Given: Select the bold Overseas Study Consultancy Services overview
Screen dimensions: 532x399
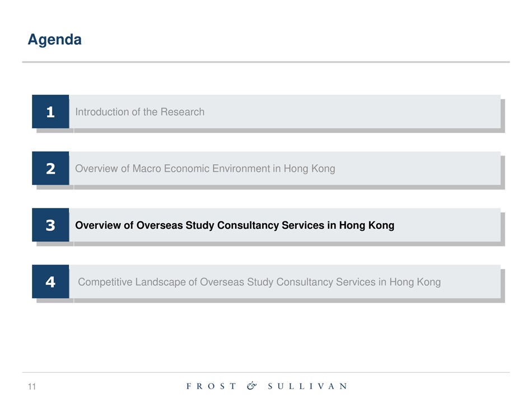Looking at the screenshot, I should [x=235, y=225].
